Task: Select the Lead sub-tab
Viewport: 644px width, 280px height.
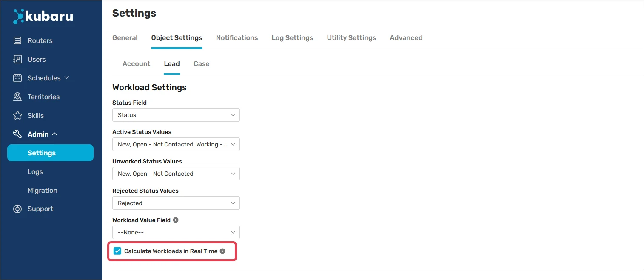Action: click(172, 64)
